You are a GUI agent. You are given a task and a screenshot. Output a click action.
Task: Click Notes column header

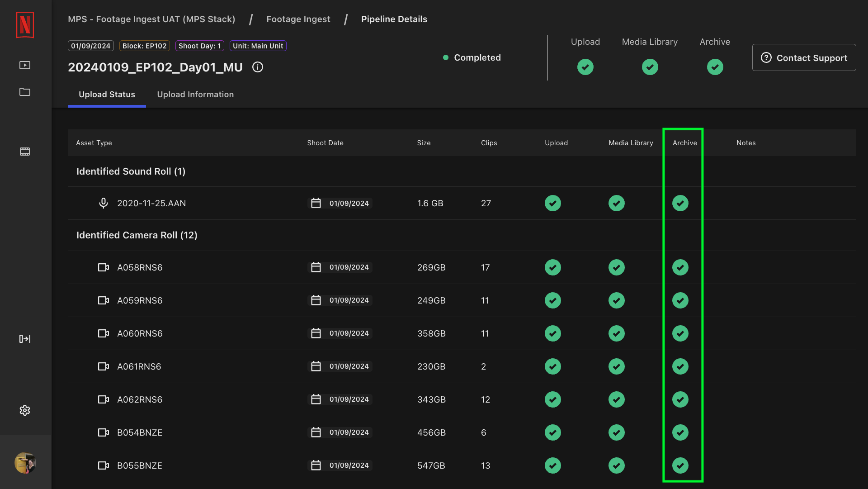746,143
